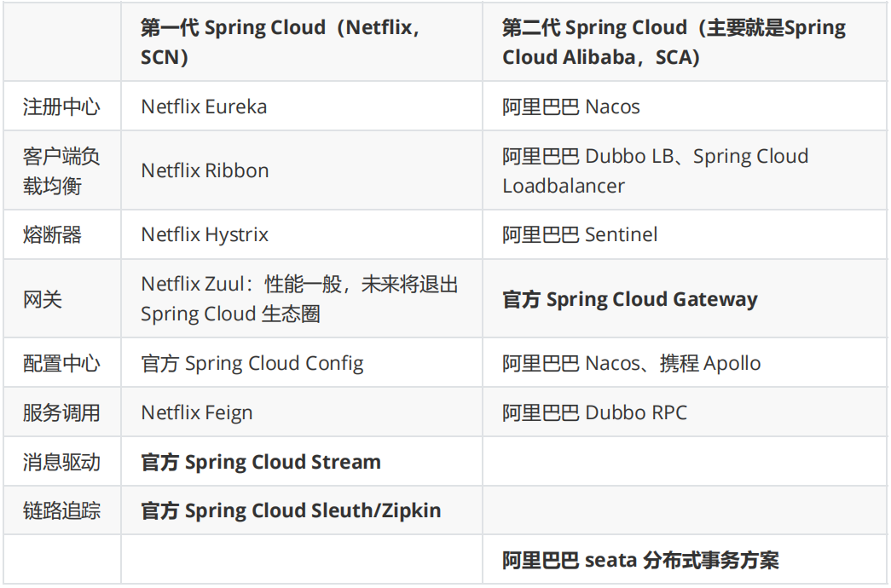
Task: Select the seata 分布式事务方案 cell
Action: [x=686, y=560]
